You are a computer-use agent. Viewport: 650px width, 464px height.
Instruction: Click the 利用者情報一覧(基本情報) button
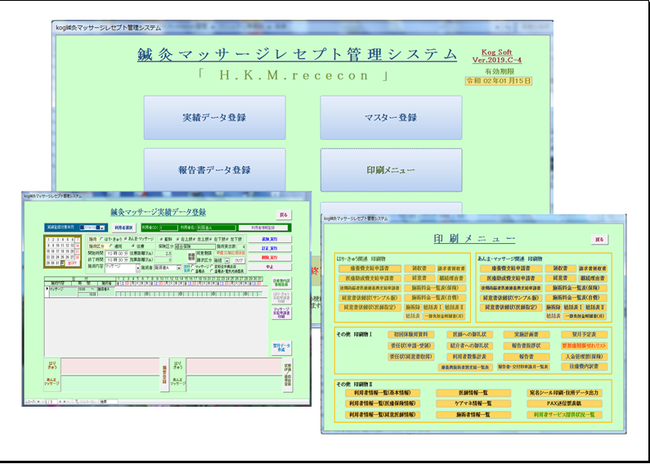[382, 393]
